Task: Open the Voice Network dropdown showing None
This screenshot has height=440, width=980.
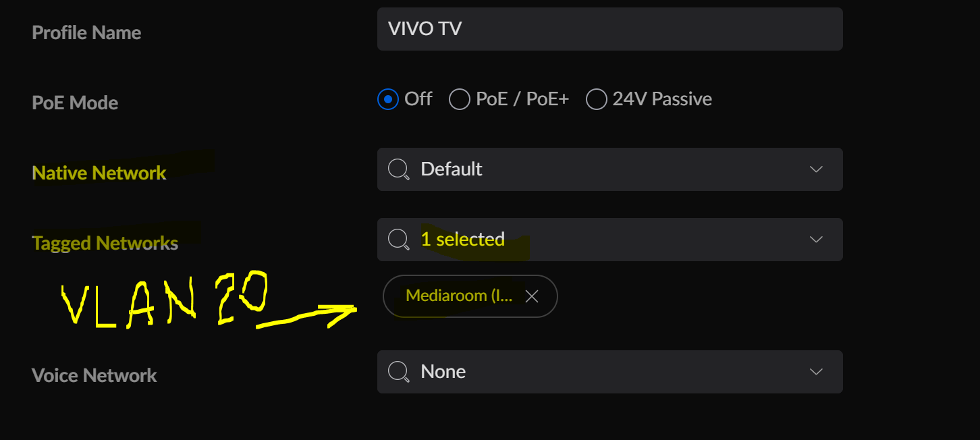Action: tap(609, 372)
